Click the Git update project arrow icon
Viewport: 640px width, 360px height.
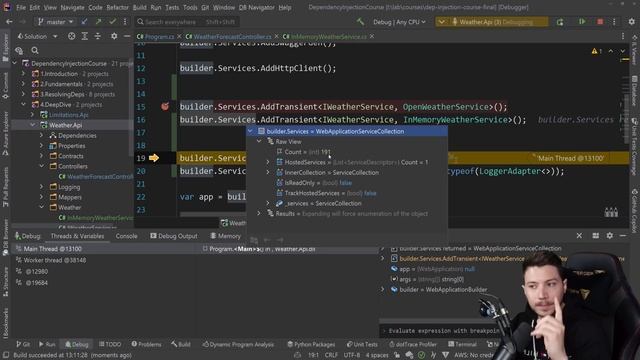pos(84,22)
